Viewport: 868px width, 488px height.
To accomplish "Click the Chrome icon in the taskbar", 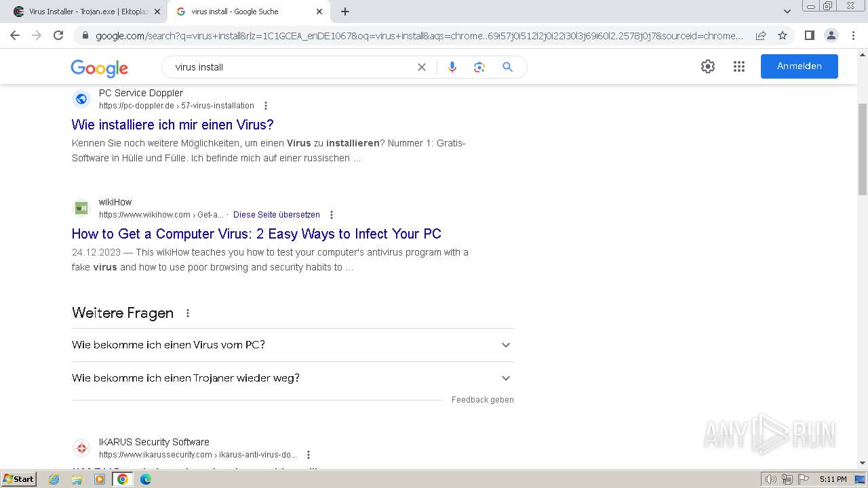I will tap(123, 479).
